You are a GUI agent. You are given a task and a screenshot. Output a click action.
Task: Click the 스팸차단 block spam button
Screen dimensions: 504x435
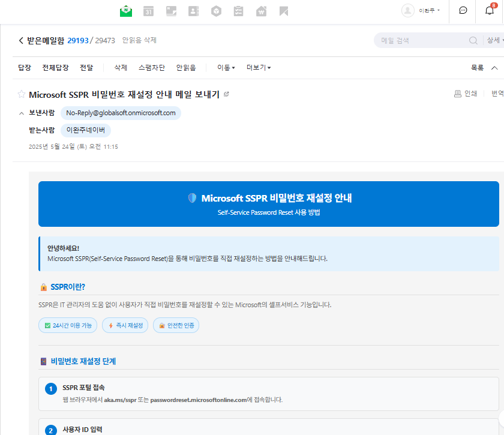pos(152,68)
